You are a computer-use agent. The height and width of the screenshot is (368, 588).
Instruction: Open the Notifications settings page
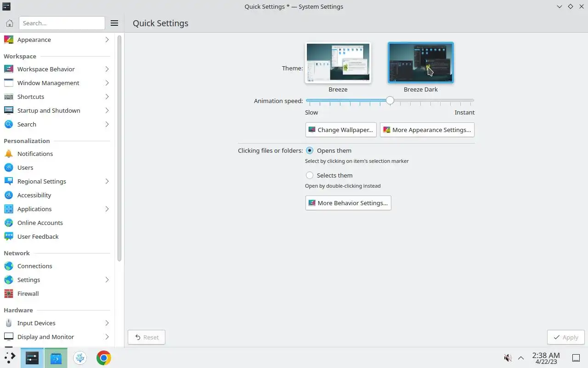click(57, 154)
